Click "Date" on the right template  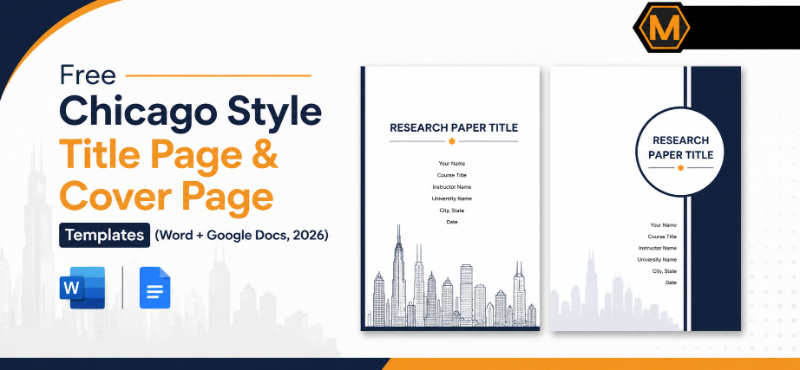click(671, 283)
